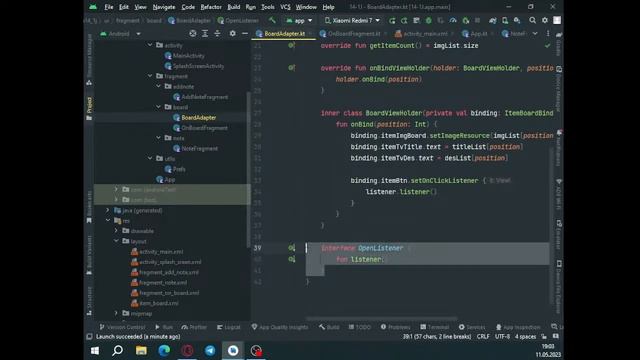Screen dimensions: 640x360
Task: Collapse the layout folder
Action: (116, 241)
